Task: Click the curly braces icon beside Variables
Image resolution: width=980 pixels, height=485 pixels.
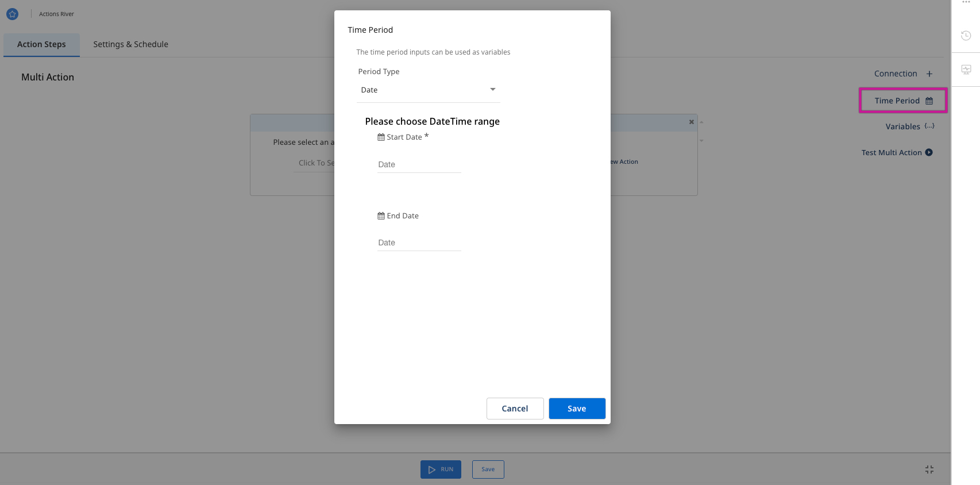Action: point(929,126)
